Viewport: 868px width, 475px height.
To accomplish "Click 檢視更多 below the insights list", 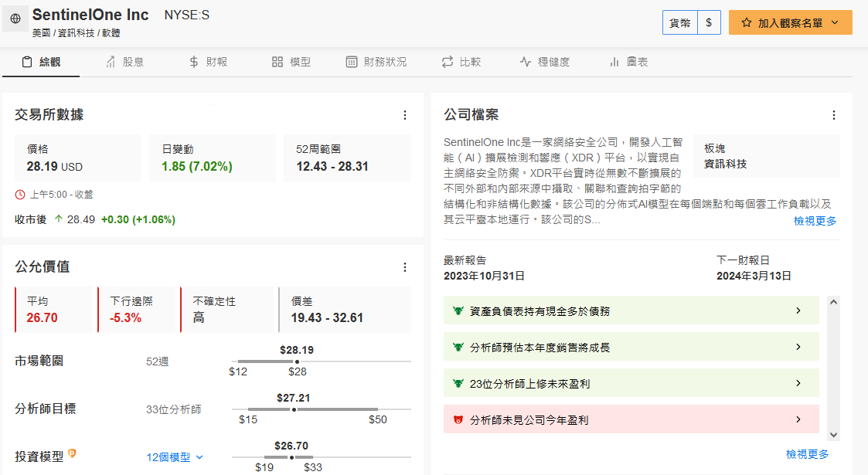I will pyautogui.click(x=807, y=454).
